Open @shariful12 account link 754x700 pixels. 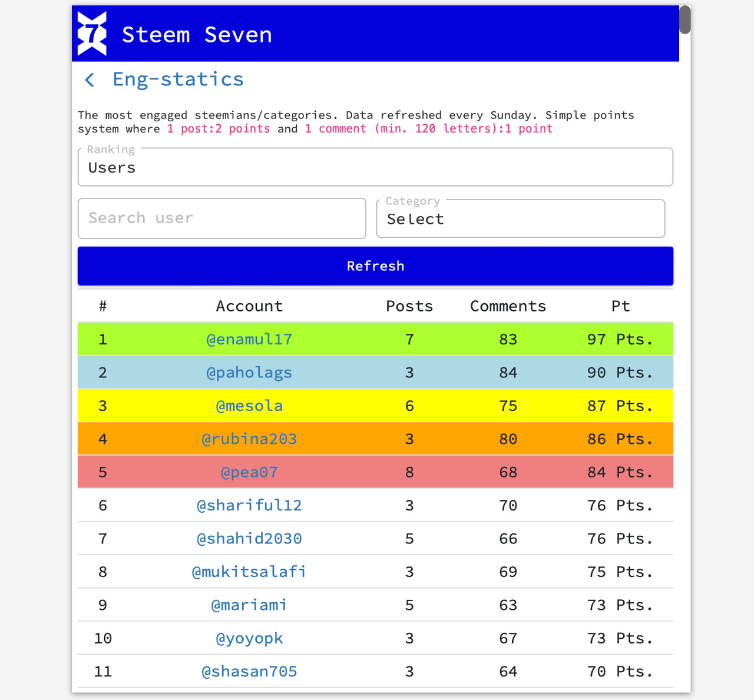point(249,505)
